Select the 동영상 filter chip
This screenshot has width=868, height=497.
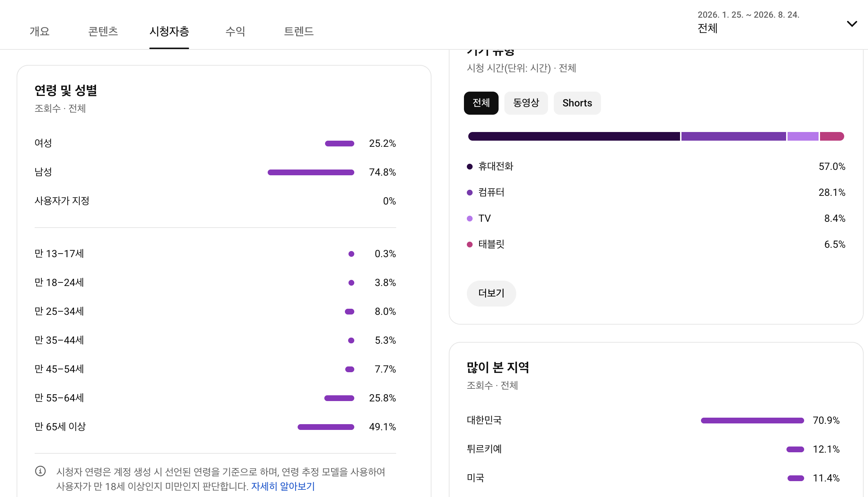click(x=526, y=103)
